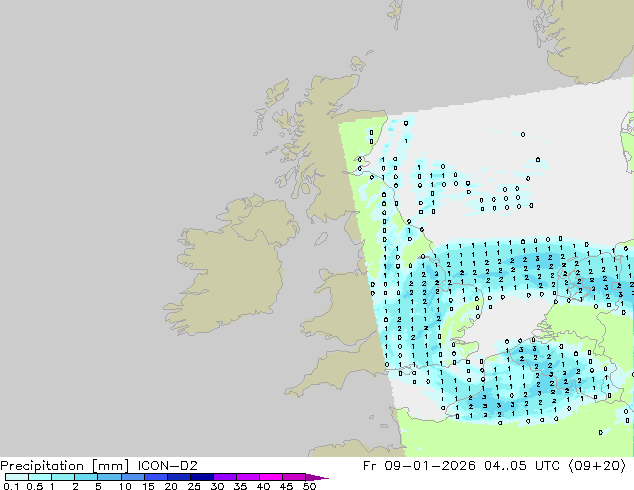
Task: Click the above-50 mm arrow tip of legend
Action: (317, 477)
